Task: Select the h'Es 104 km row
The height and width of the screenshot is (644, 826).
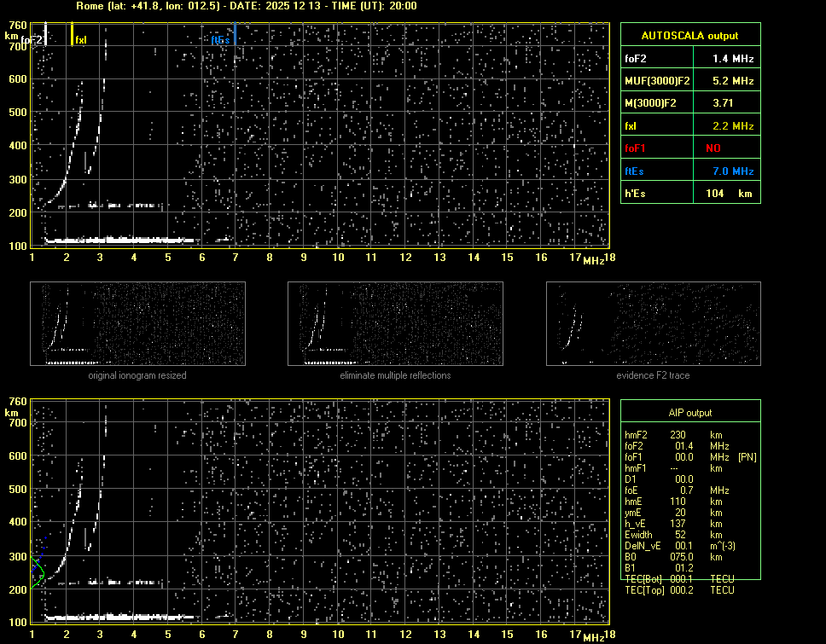Action: click(689, 194)
